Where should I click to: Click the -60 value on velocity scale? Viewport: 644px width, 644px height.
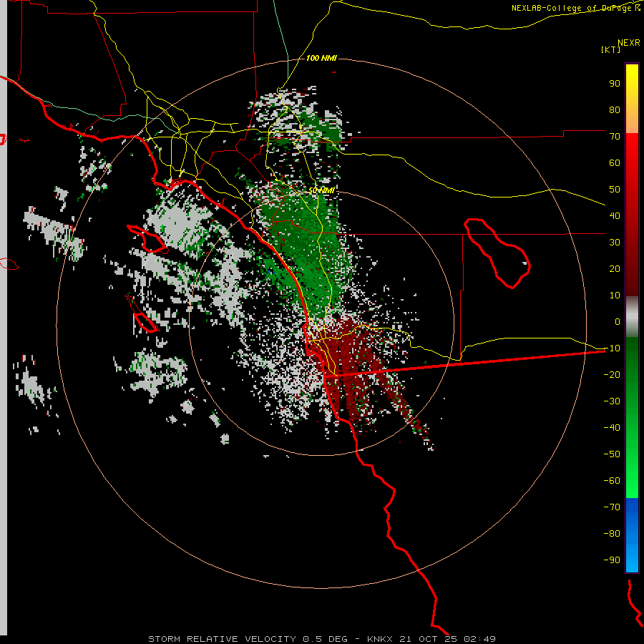(612, 481)
